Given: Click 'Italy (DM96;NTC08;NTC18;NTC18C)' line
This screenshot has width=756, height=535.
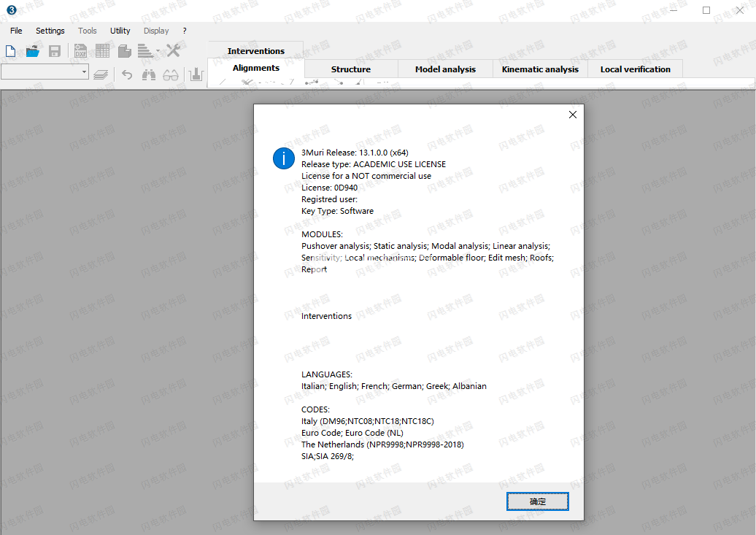Looking at the screenshot, I should (367, 421).
